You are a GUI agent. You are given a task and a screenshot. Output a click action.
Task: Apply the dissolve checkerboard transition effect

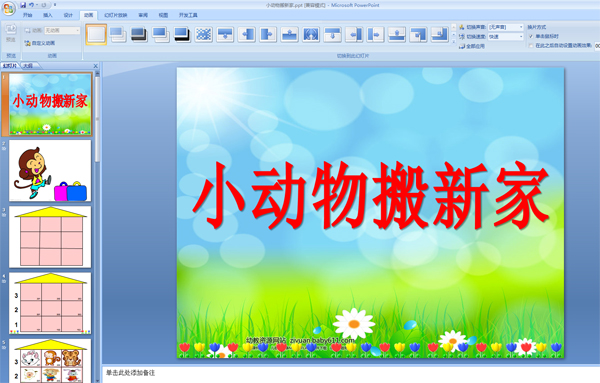pos(204,34)
